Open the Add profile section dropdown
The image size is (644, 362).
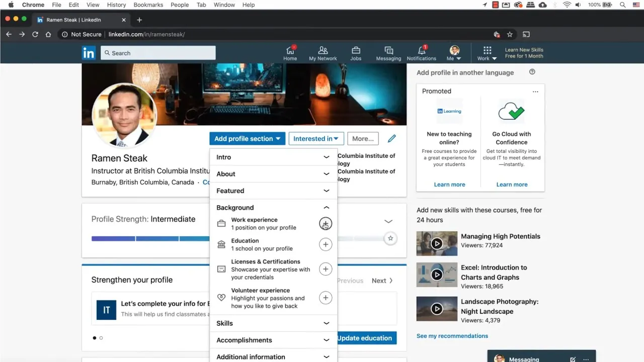pos(248,139)
